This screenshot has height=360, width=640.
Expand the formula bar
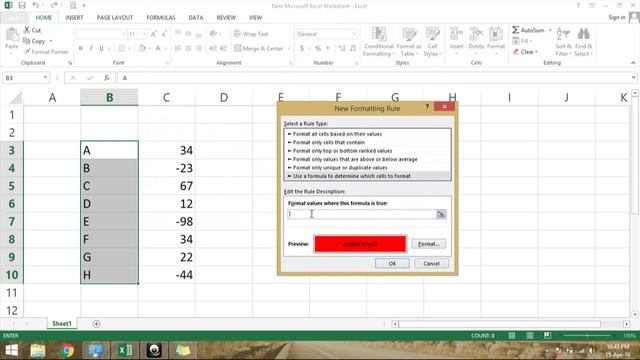[633, 78]
